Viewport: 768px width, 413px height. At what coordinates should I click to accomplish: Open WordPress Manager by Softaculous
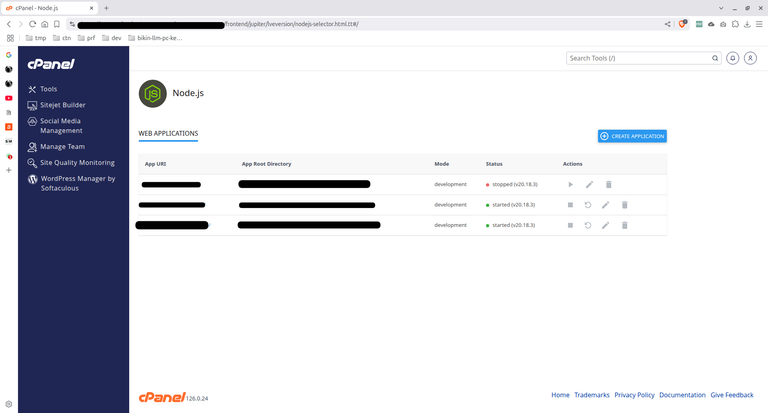pos(77,183)
